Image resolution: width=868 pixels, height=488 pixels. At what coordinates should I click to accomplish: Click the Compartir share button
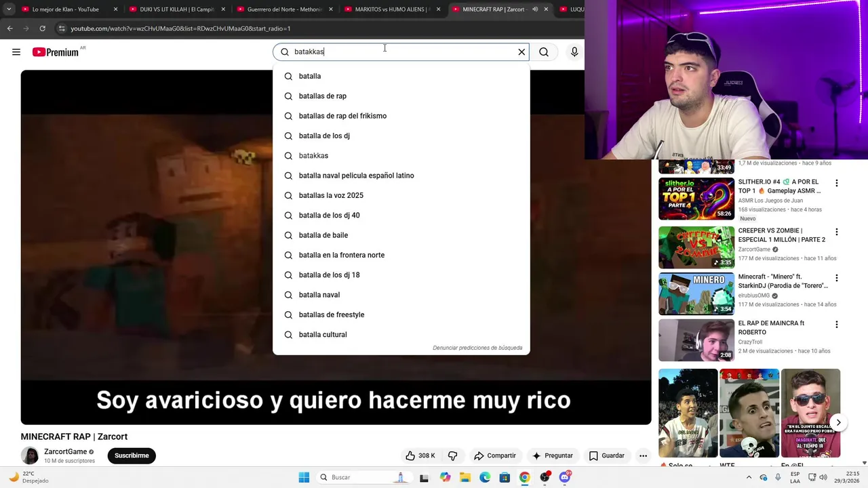495,455
